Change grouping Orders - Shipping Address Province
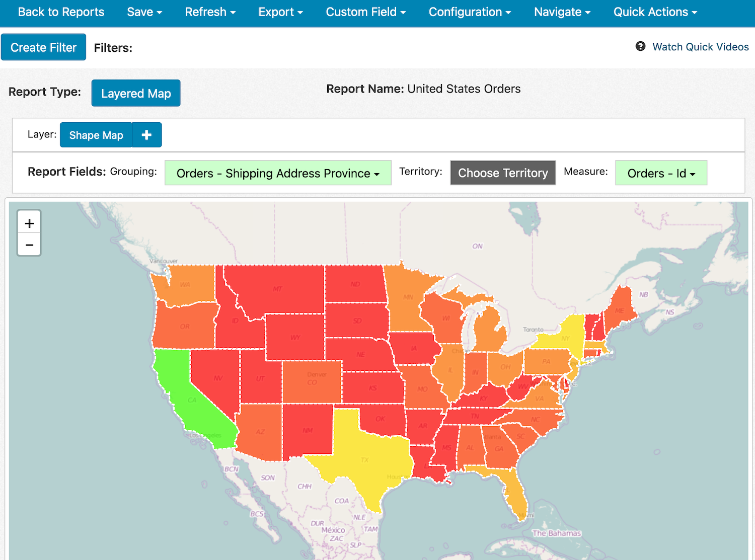 [x=278, y=173]
